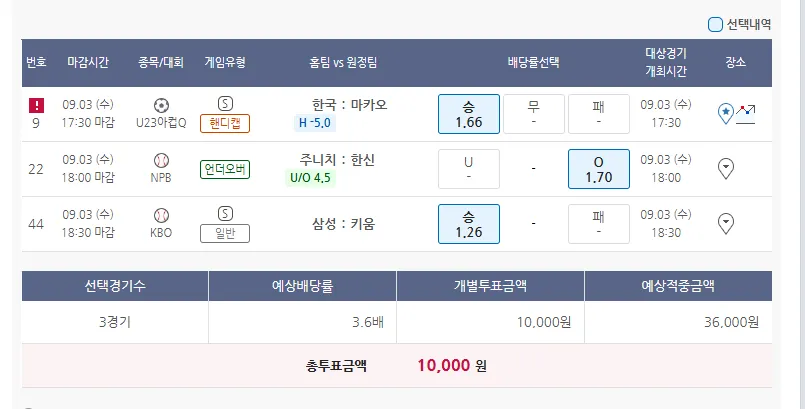Select the U under option for 주니치 vs 한신

(468, 169)
